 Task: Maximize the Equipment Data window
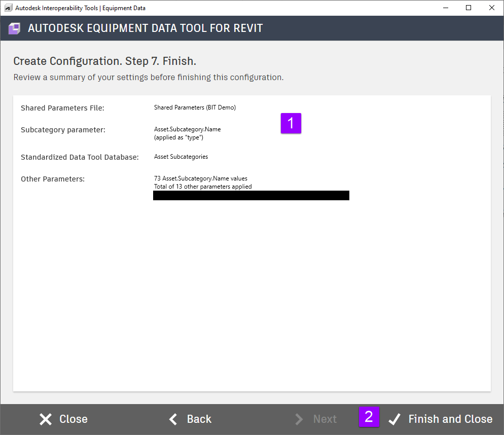click(x=469, y=8)
